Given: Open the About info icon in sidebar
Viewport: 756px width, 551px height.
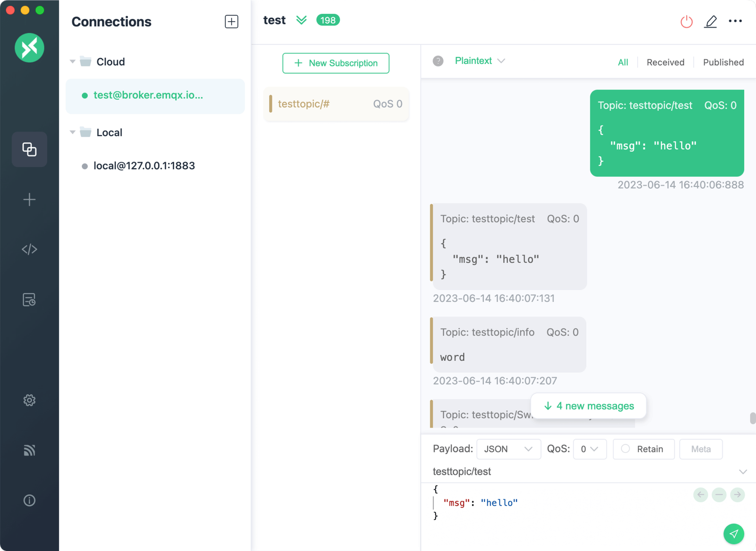Looking at the screenshot, I should click(29, 500).
